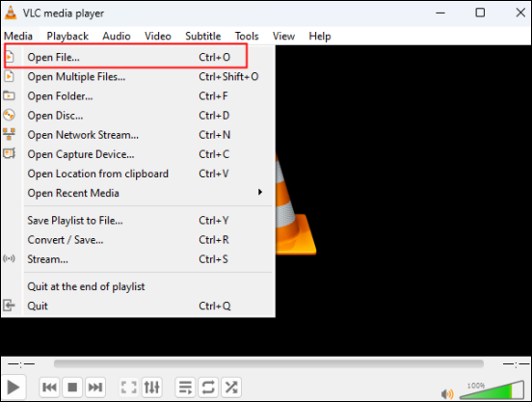The height and width of the screenshot is (402, 532).
Task: Choose Quit from the Media menu
Action: pos(138,306)
